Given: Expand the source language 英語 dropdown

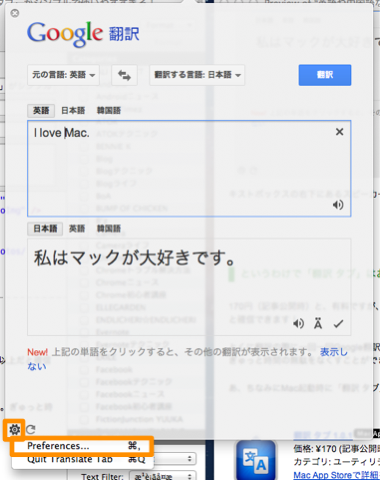Looking at the screenshot, I should point(63,75).
